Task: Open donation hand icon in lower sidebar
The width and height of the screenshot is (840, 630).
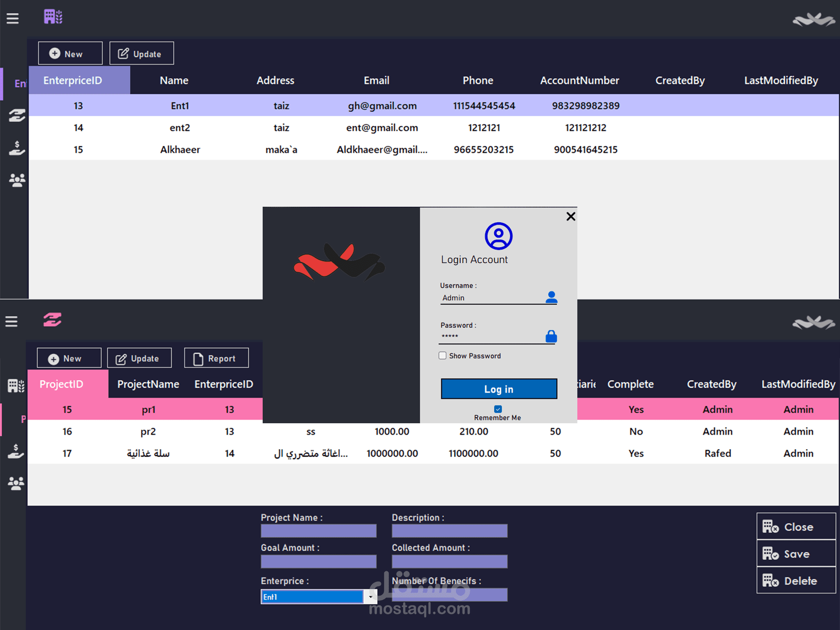Action: pos(16,451)
